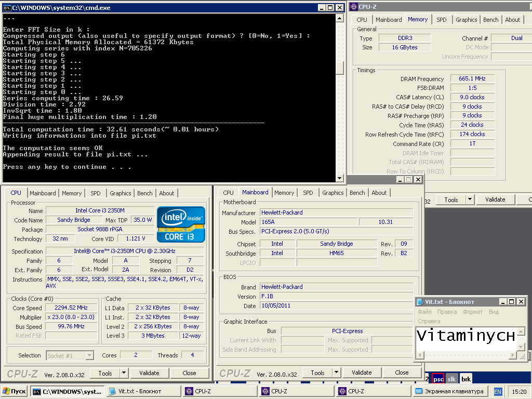Open the Tools dropdown arrow in the Mainboard window
The image size is (532, 399).
point(336,373)
